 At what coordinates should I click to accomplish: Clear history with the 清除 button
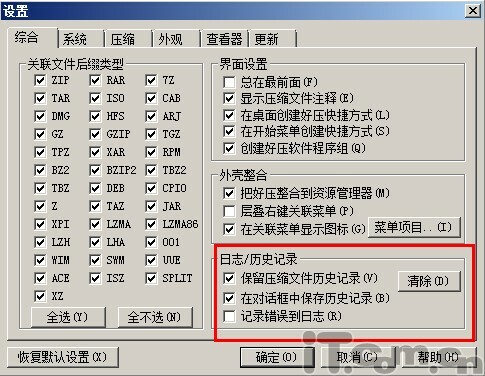coord(429,282)
